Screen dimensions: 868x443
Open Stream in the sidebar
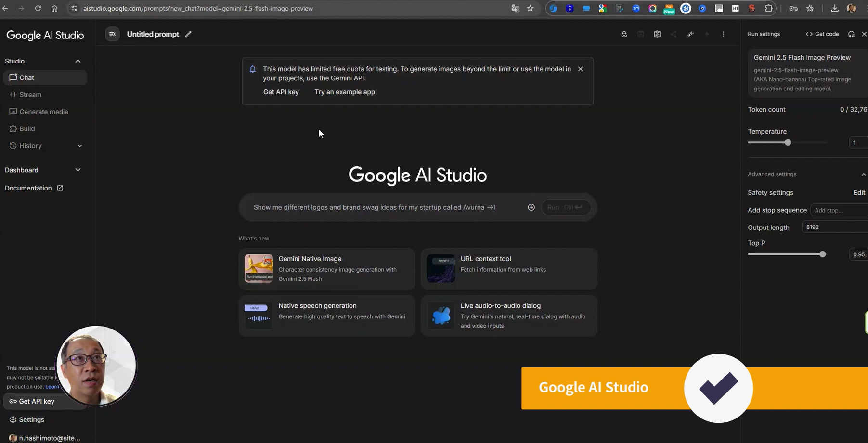[x=45, y=95]
